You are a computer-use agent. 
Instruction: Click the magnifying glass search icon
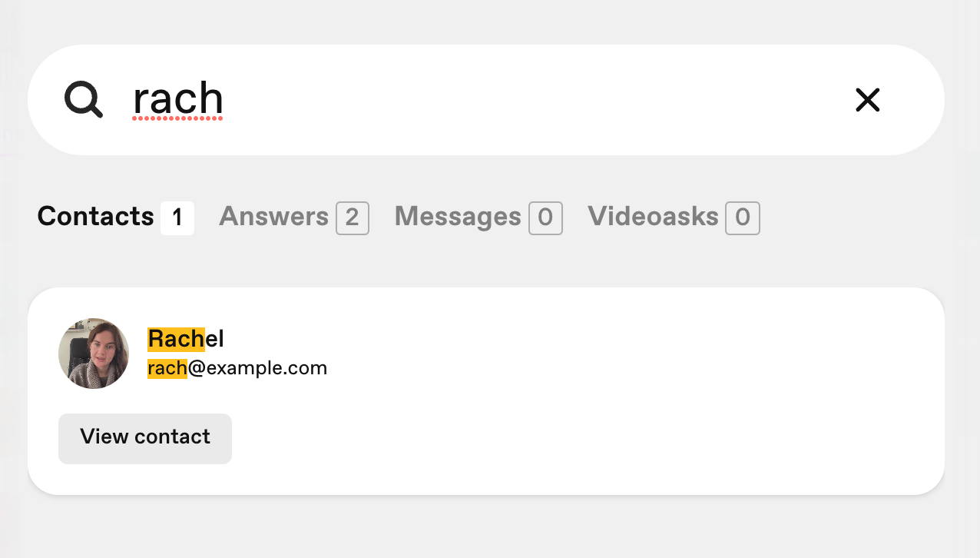(83, 100)
